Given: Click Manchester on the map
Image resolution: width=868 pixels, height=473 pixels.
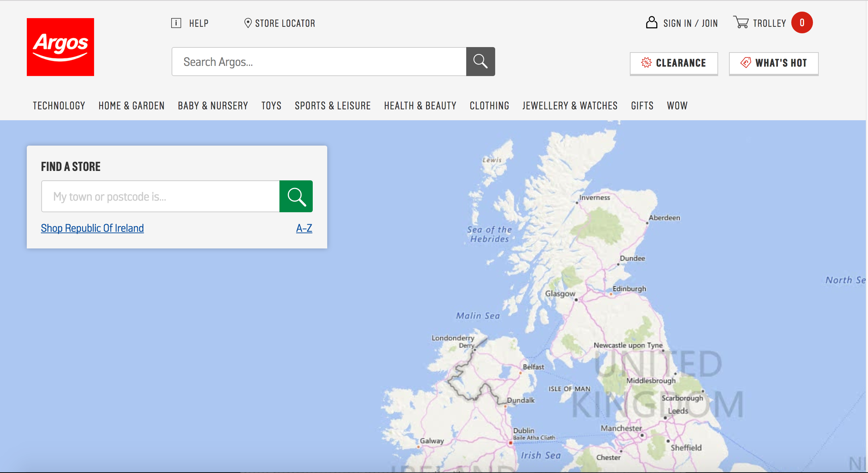Looking at the screenshot, I should point(621,428).
